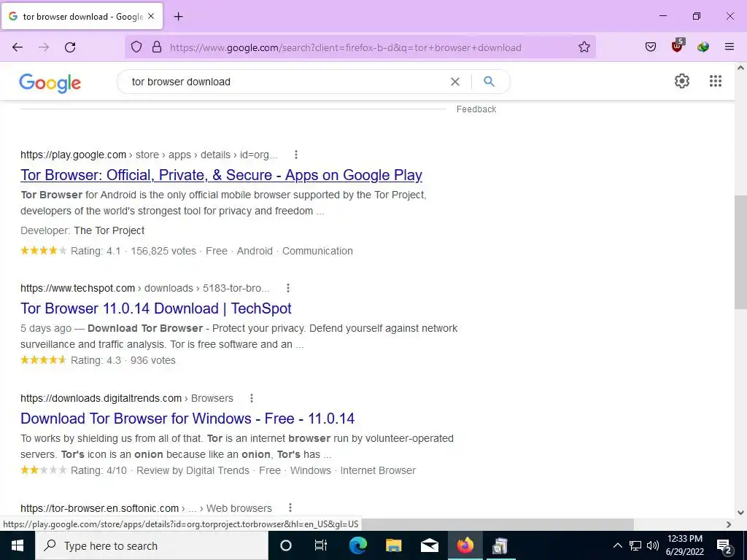Open more options for softonic.com result
Viewport: 747px width, 560px height.
click(290, 508)
